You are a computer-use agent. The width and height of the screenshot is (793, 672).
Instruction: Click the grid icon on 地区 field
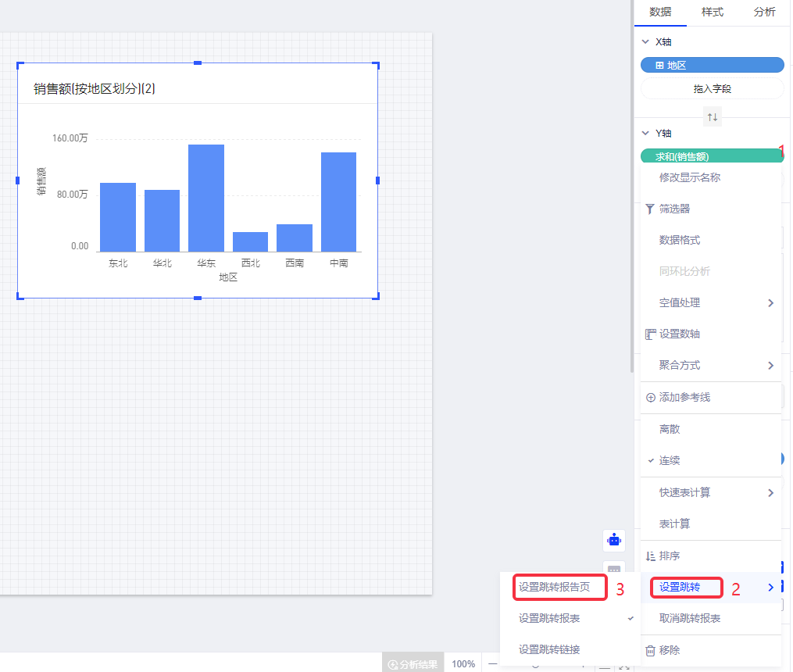click(658, 66)
